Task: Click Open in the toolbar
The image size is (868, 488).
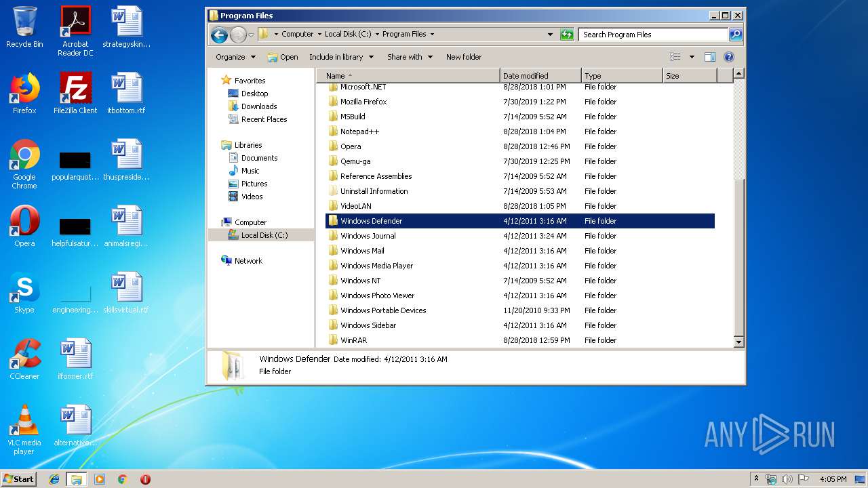Action: [283, 57]
